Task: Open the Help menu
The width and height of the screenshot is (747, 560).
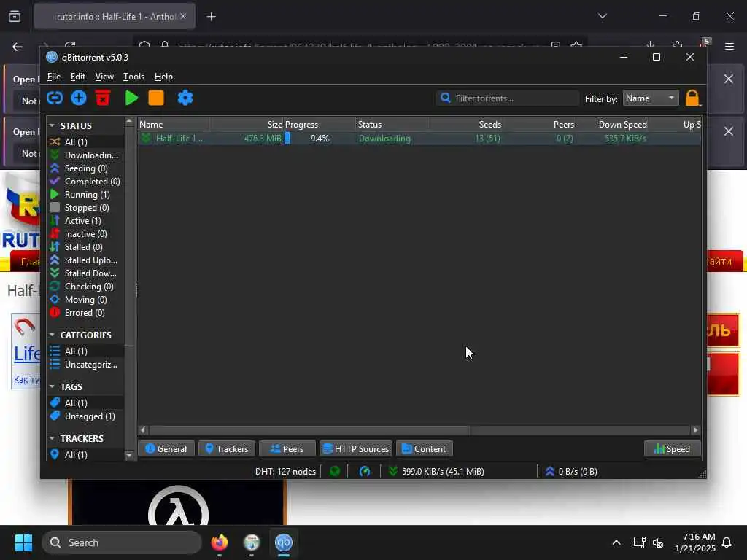Action: pos(163,77)
